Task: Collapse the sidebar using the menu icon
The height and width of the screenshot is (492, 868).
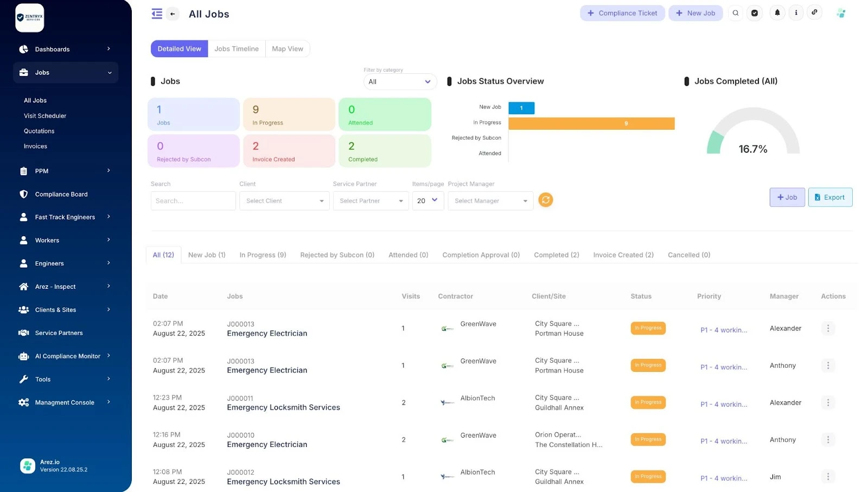Action: pyautogui.click(x=157, y=14)
